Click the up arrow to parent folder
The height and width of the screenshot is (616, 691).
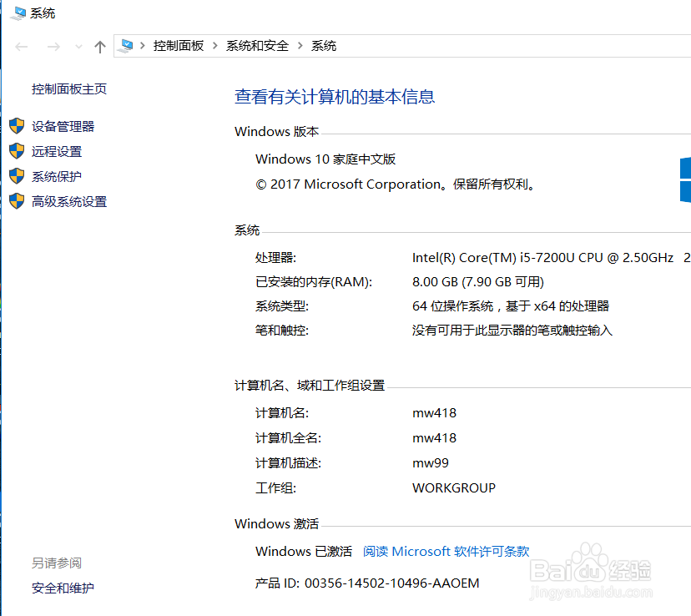click(x=99, y=46)
